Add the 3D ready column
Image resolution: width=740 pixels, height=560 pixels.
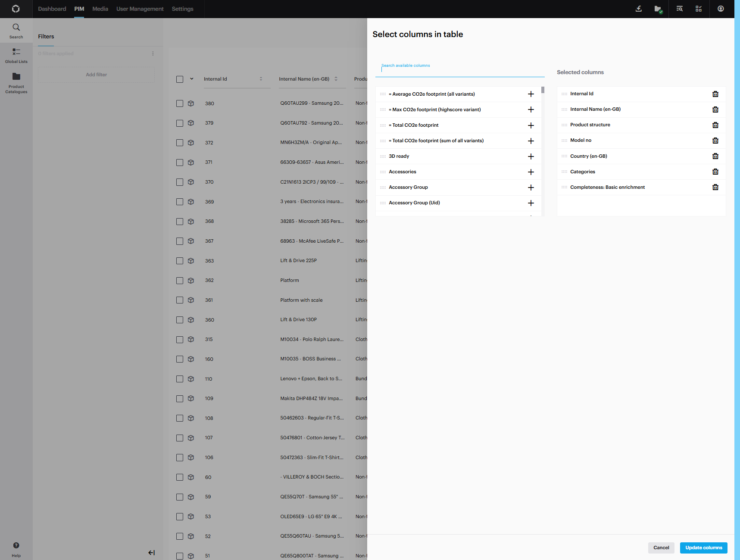[x=531, y=156]
